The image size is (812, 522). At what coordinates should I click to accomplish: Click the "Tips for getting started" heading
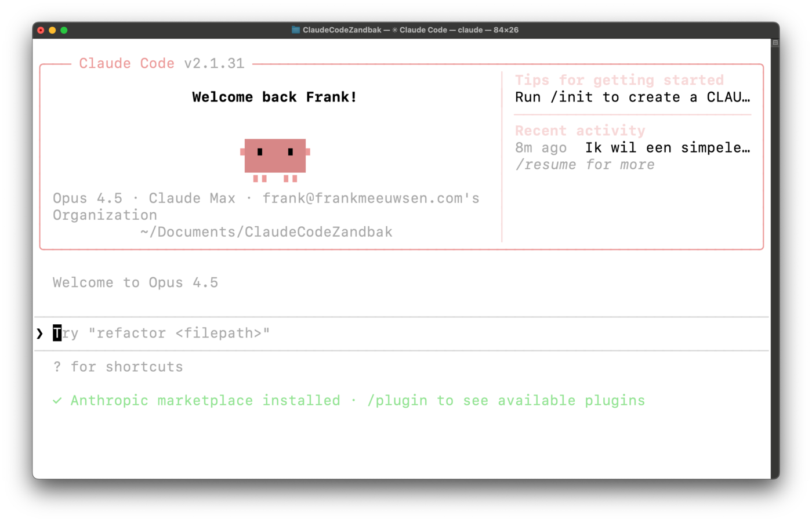(619, 80)
